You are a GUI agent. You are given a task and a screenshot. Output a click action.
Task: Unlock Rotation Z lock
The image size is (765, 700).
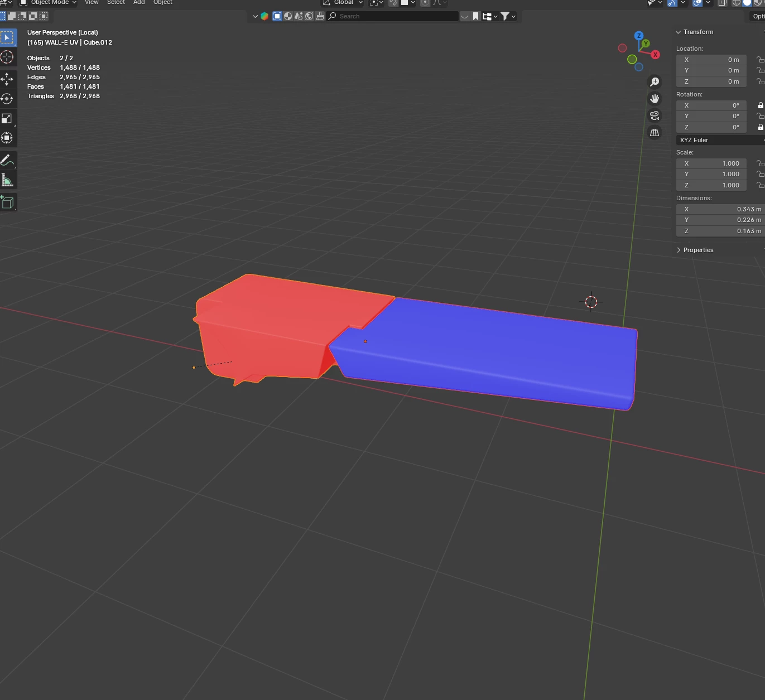(760, 127)
